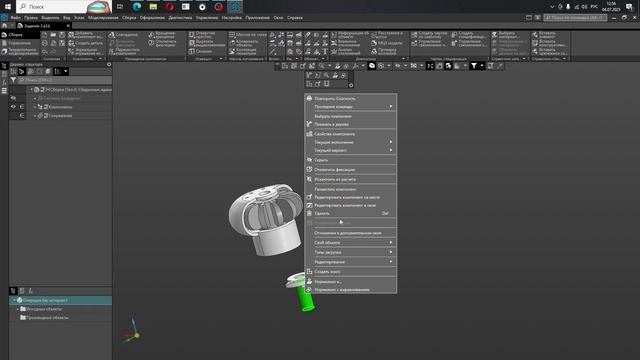
Task: Open Object information in Diagnostics group
Action: pos(349,35)
